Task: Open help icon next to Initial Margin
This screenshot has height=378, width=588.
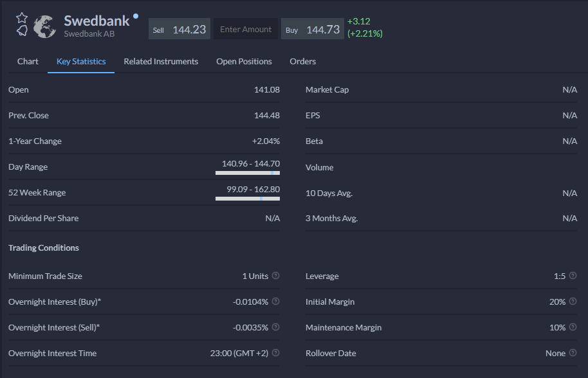Action: (573, 301)
